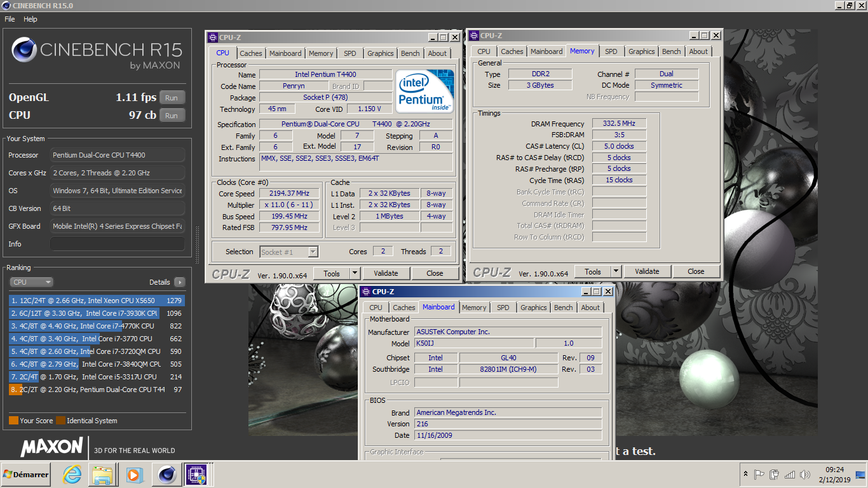Viewport: 868px width, 488px height.
Task: Click the GFX Board field
Action: [118, 226]
